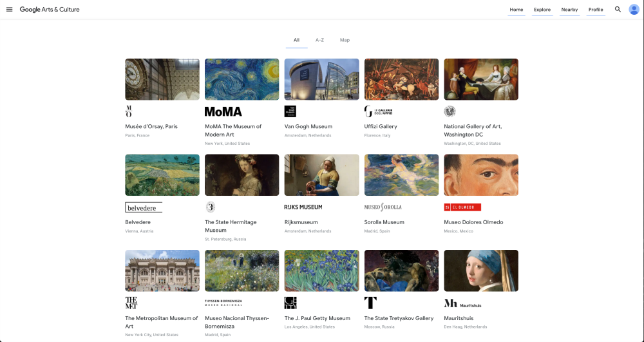The width and height of the screenshot is (644, 342).
Task: Open the Belvedere wheat field thumbnail
Action: [162, 175]
